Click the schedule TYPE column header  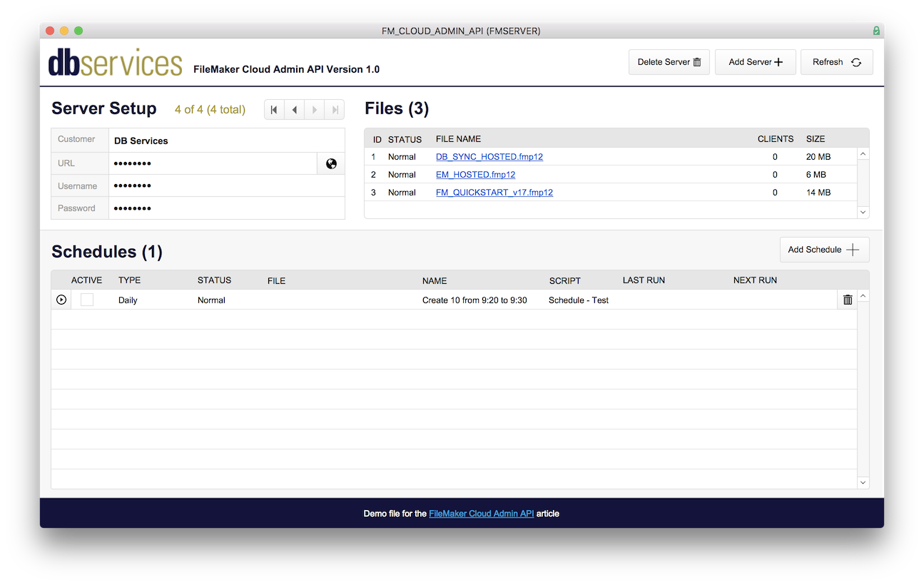[x=130, y=280]
